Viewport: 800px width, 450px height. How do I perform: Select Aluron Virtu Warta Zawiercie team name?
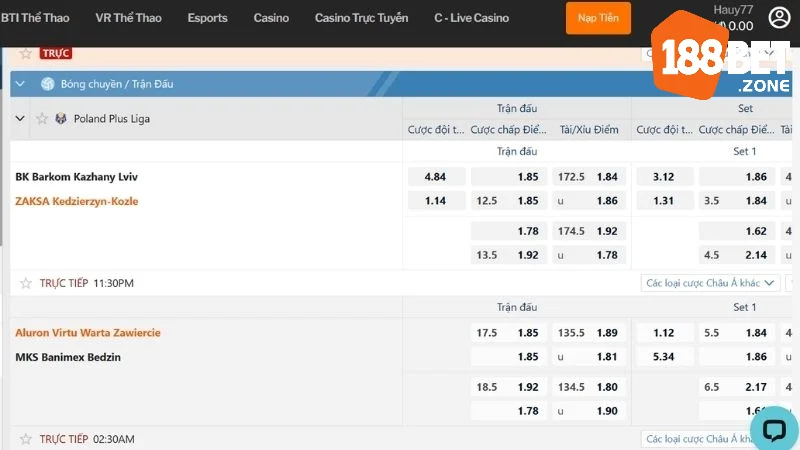pos(88,333)
